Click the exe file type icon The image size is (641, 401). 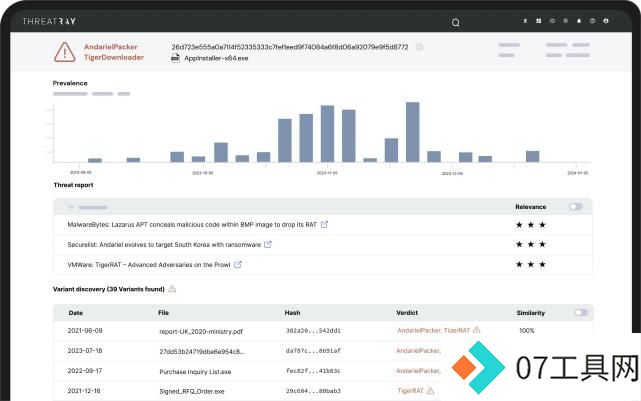point(175,58)
